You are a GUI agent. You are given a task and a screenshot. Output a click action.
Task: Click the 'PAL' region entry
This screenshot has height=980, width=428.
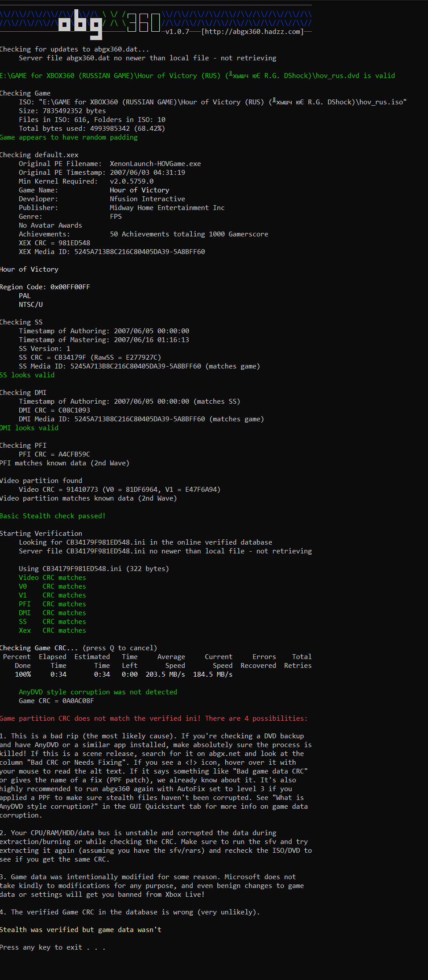pos(25,296)
